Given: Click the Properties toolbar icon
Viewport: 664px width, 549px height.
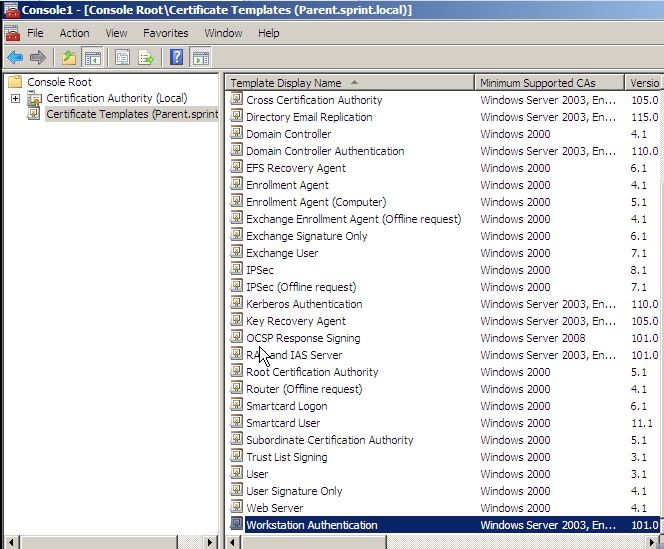Looking at the screenshot, I should [x=122, y=57].
